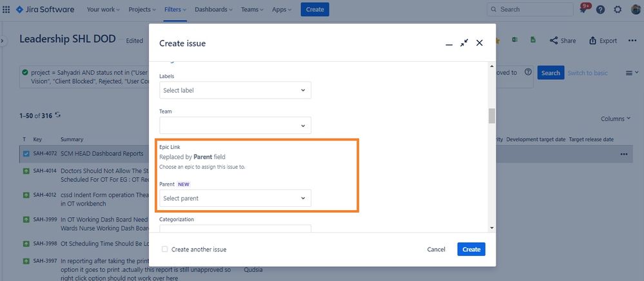Click the Jira Software logo
The image size is (644, 281).
coord(45,10)
